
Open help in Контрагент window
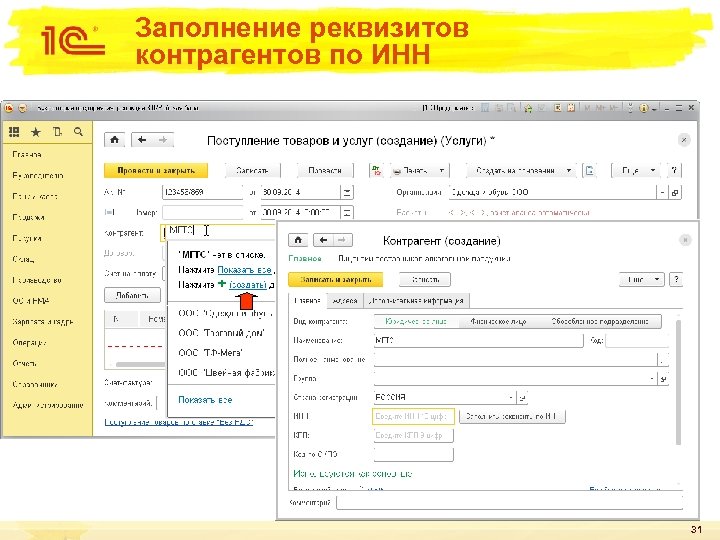676,279
